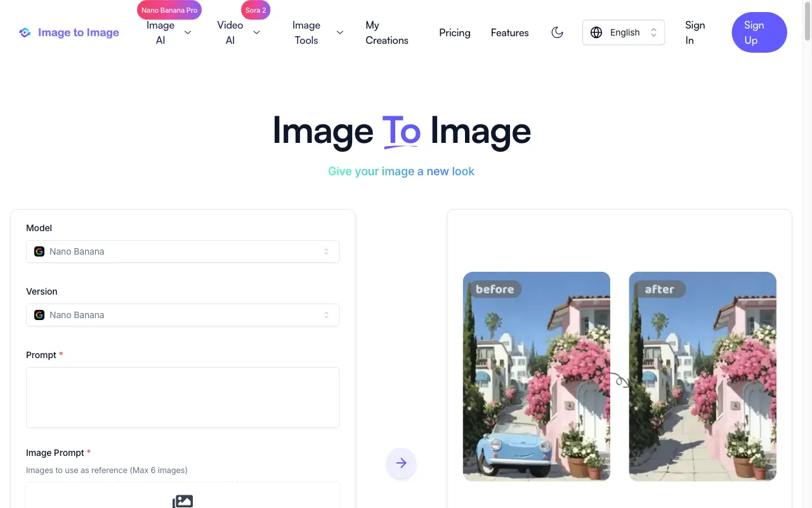Open the English language dropdown

click(x=624, y=32)
